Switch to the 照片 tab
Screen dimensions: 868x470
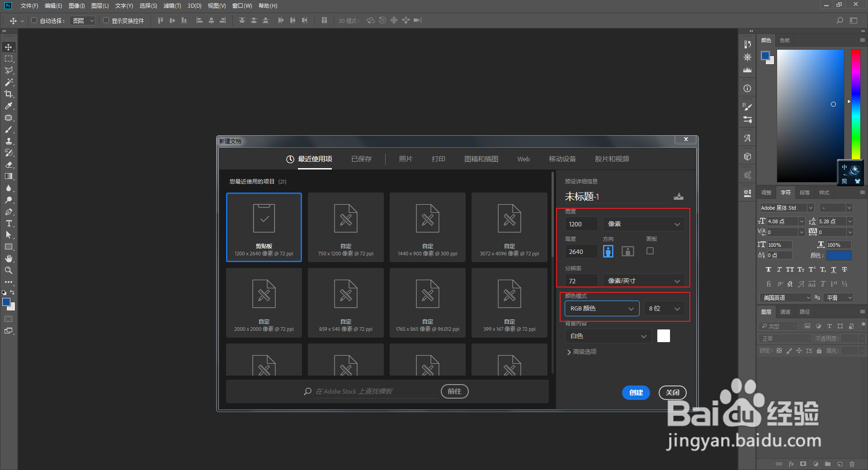pyautogui.click(x=406, y=159)
